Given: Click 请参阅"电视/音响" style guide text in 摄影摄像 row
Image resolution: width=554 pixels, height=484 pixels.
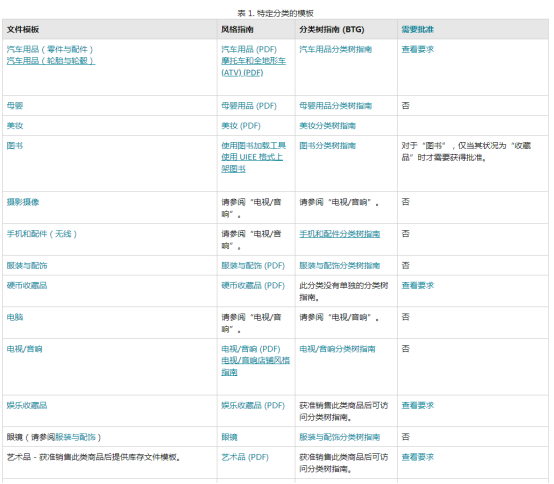Looking at the screenshot, I should [x=251, y=208].
